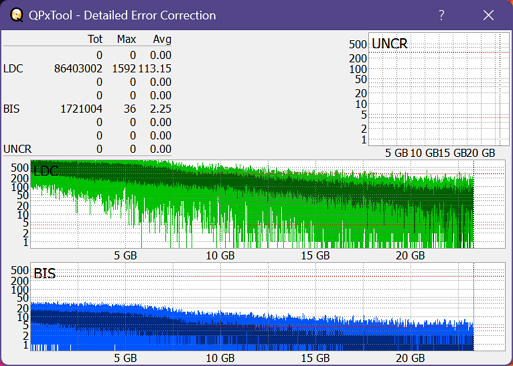Select the LDC max value 1592
Screen dimensions: 513x366
(x=124, y=69)
